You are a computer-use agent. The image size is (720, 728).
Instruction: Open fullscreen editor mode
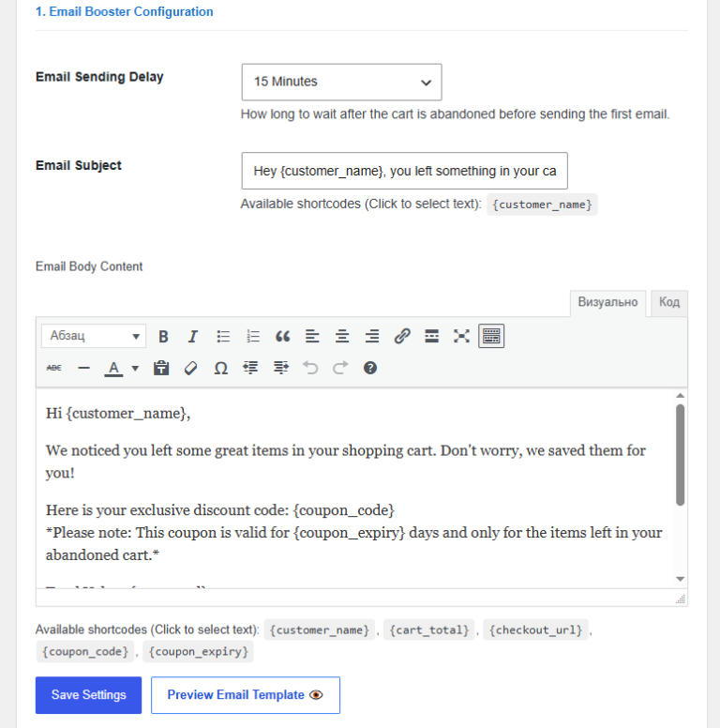[x=461, y=336]
